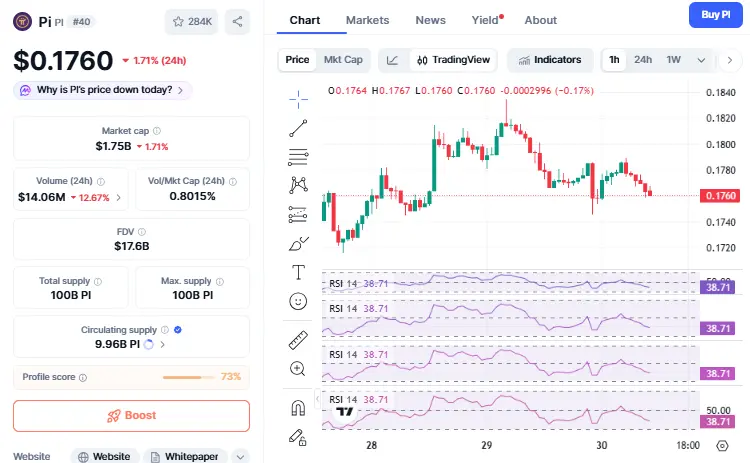The image size is (750, 463).
Task: Select the 1W timeframe
Action: (x=673, y=60)
